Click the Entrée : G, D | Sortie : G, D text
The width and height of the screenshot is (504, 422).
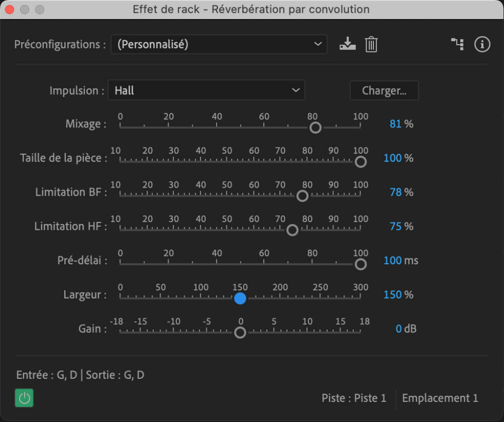click(80, 375)
